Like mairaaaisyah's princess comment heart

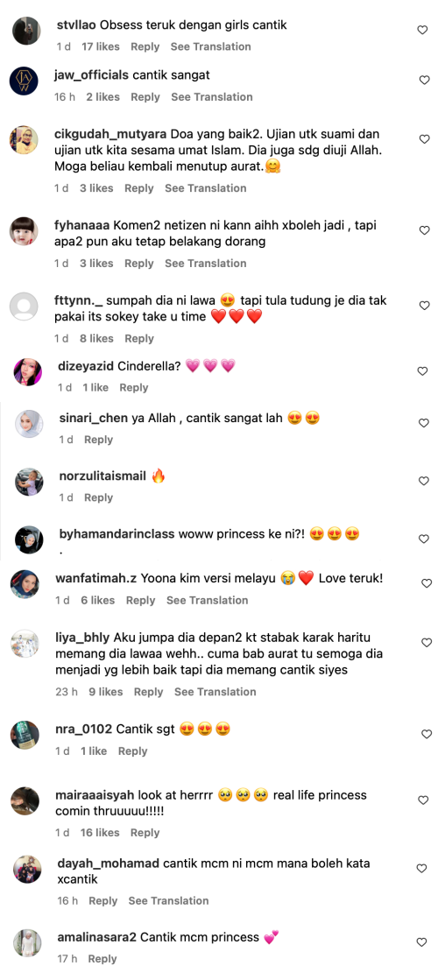click(x=424, y=800)
